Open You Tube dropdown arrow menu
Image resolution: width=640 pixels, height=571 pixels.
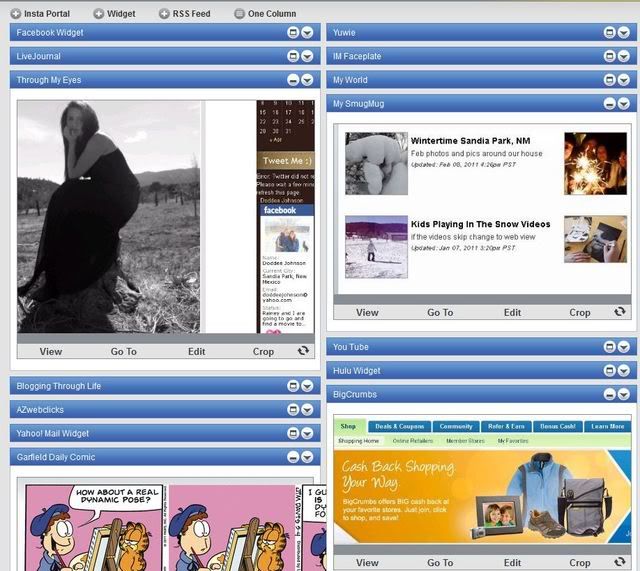[623, 347]
